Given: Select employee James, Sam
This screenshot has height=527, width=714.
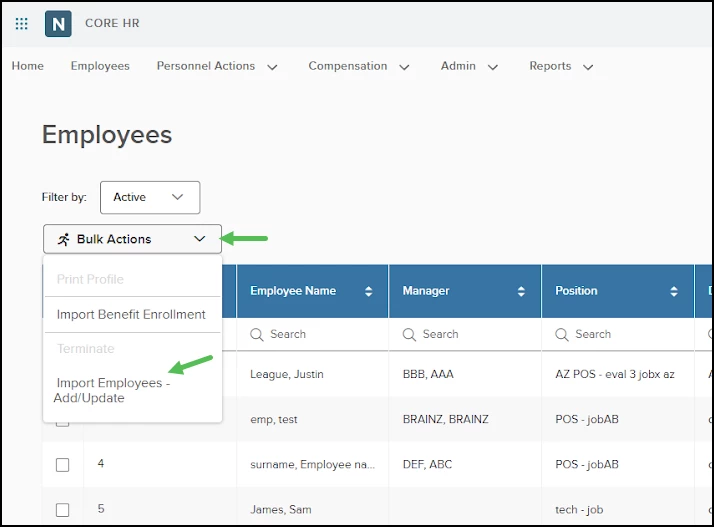Looking at the screenshot, I should [x=281, y=510].
